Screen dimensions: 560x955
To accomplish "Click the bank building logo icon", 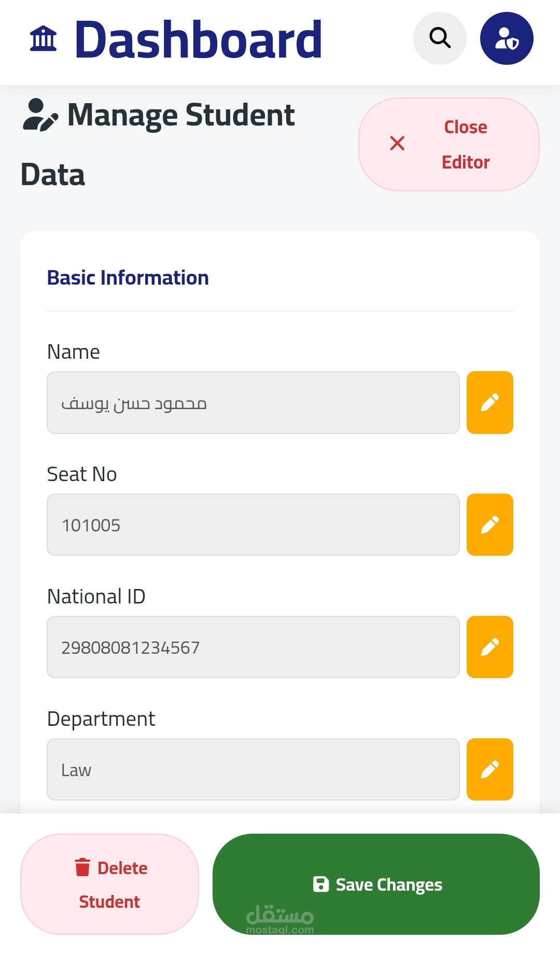I will 43,39.
